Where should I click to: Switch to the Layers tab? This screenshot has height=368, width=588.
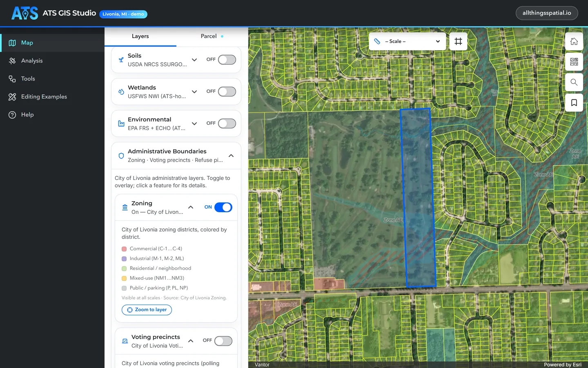140,36
